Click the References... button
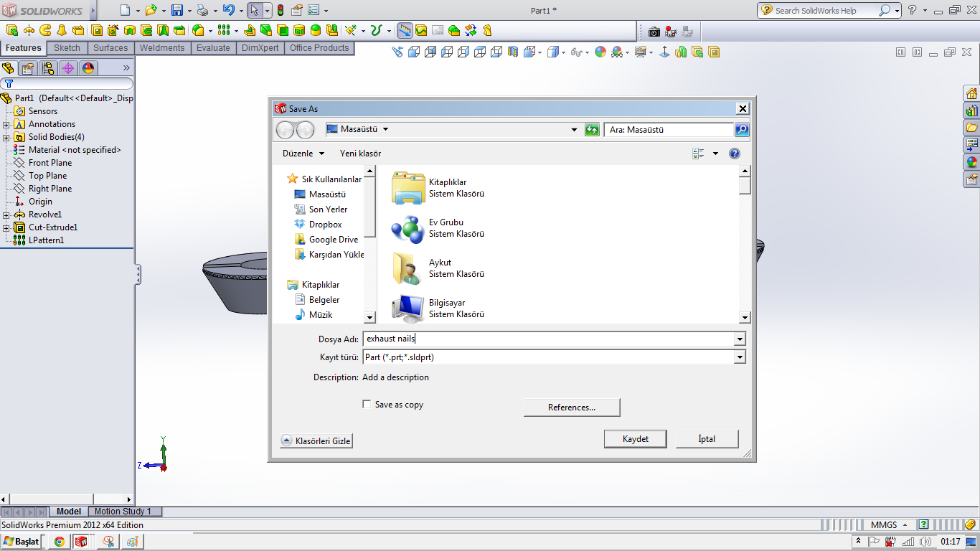 coord(572,408)
